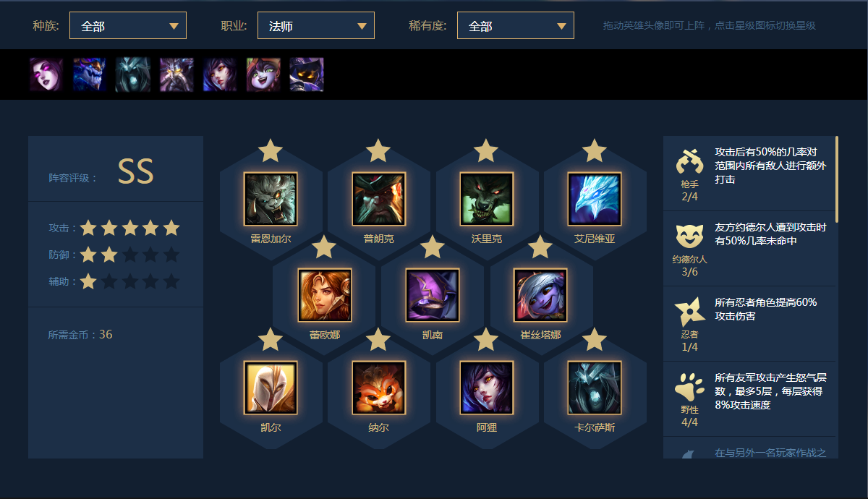Open the 职业 dropdown showing 法师
The width and height of the screenshot is (868, 499).
pyautogui.click(x=316, y=25)
